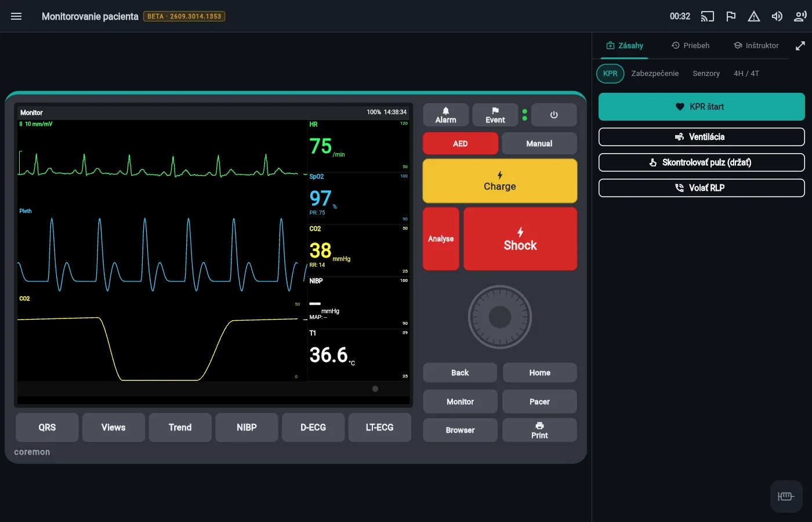Select the Monitor mode button
Image resolution: width=812 pixels, height=522 pixels.
tap(460, 401)
